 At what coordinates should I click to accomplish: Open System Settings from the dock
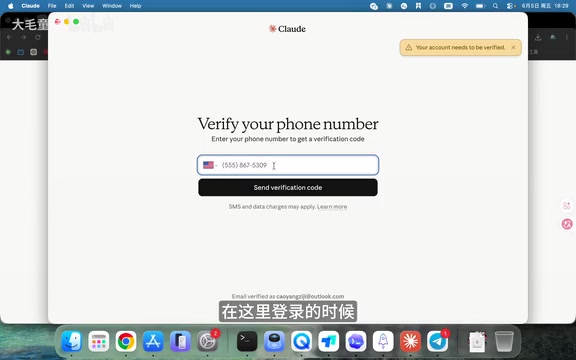click(x=207, y=341)
